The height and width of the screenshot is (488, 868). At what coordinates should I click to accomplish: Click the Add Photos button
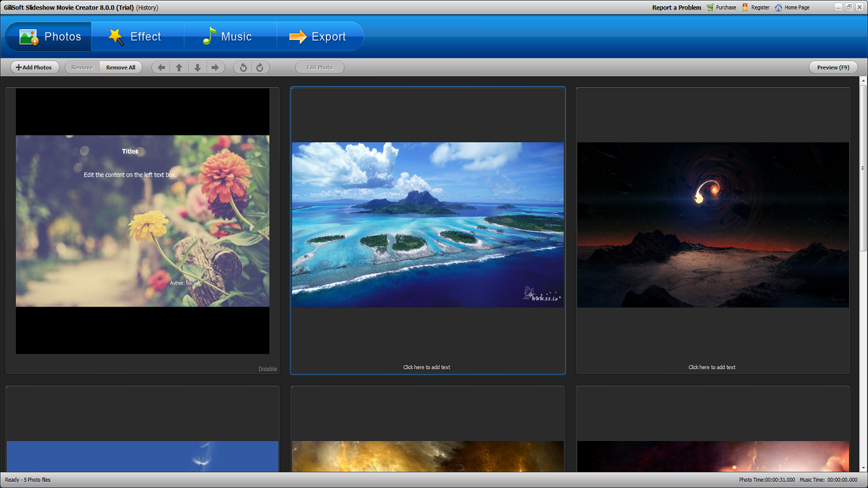coord(35,67)
